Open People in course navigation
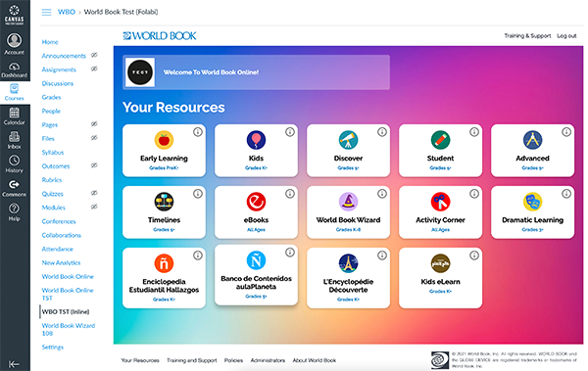The height and width of the screenshot is (371, 588). coord(51,112)
